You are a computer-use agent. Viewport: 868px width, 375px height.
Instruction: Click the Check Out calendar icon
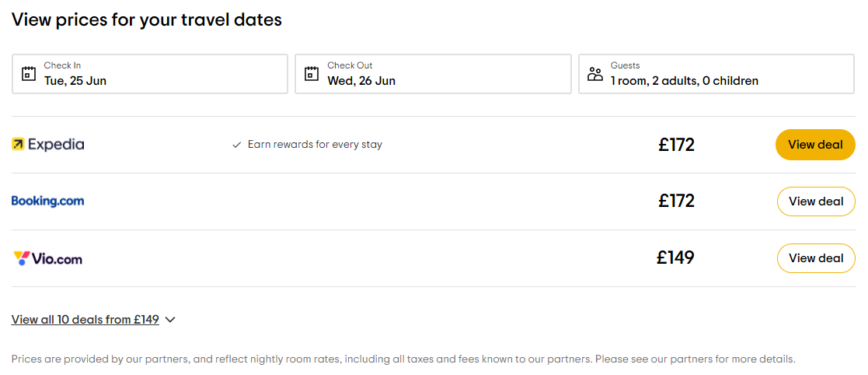click(312, 74)
